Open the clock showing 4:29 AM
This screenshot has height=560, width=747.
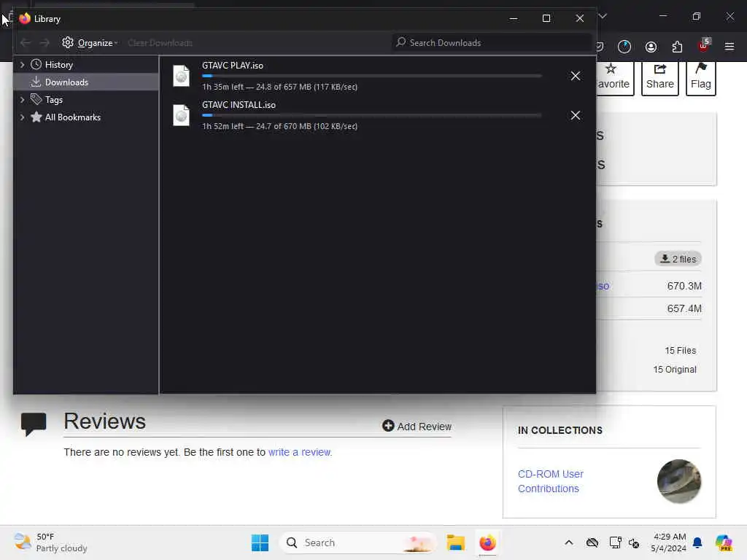point(668,542)
